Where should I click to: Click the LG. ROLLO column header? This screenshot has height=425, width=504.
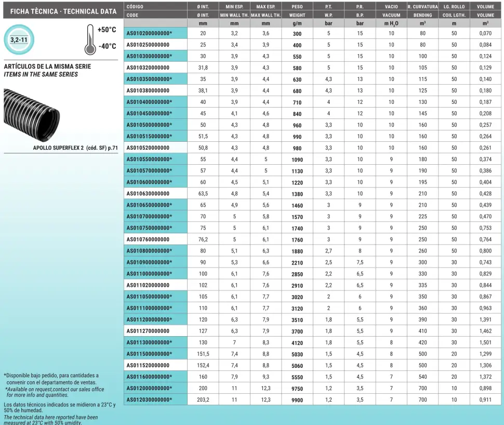(x=454, y=7)
